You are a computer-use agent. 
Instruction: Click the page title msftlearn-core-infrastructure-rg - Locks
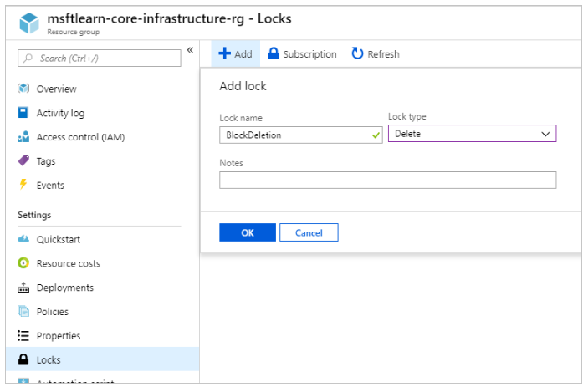169,18
